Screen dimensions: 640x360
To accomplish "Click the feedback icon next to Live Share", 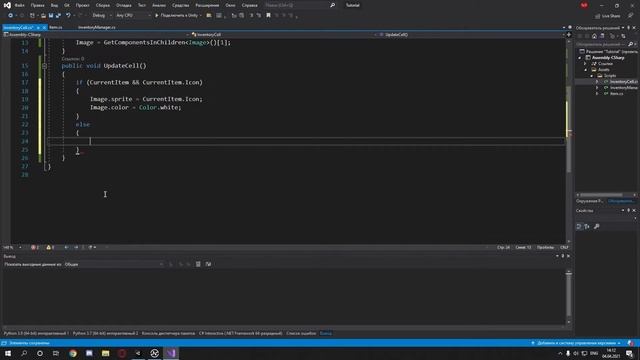I will tap(631, 16).
